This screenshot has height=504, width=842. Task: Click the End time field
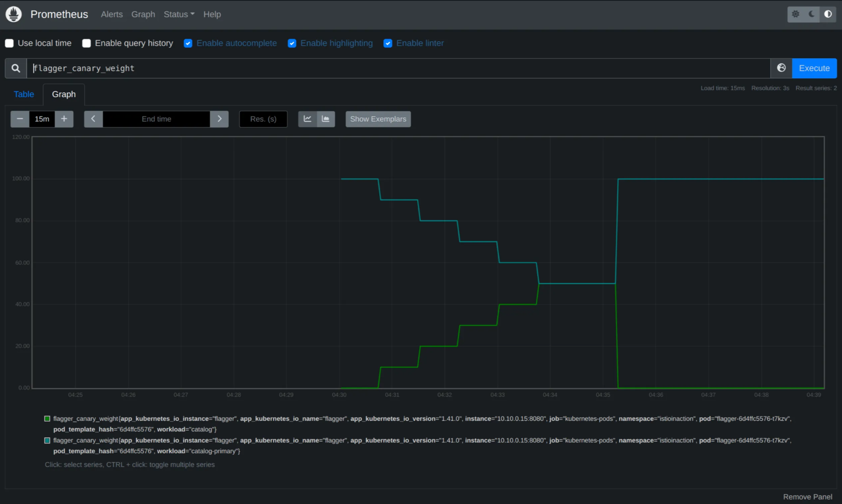click(x=156, y=119)
